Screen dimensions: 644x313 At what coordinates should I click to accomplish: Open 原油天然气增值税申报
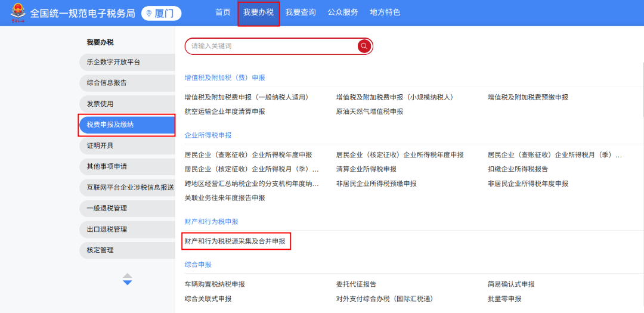(x=369, y=111)
